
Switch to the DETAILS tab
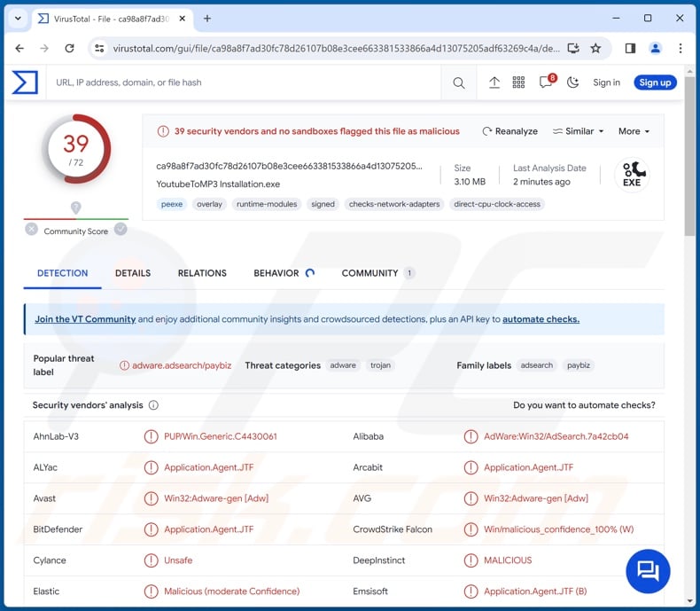coord(133,273)
